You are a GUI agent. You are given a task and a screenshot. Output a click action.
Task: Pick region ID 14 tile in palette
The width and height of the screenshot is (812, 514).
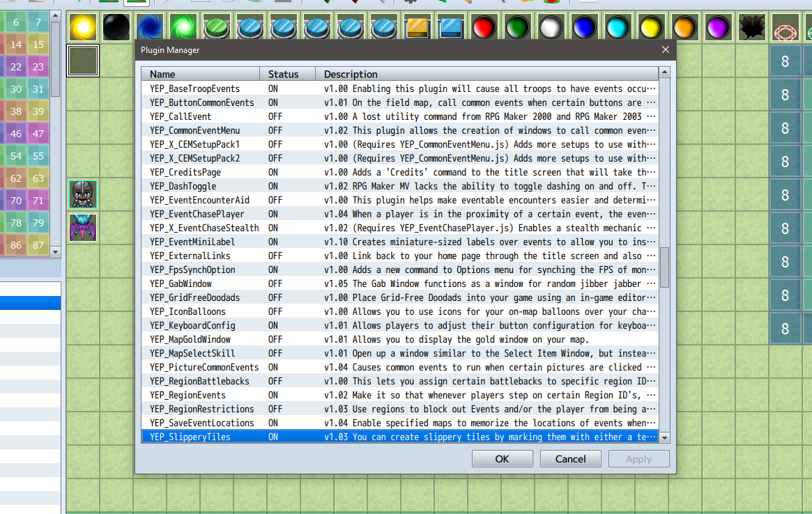click(16, 45)
